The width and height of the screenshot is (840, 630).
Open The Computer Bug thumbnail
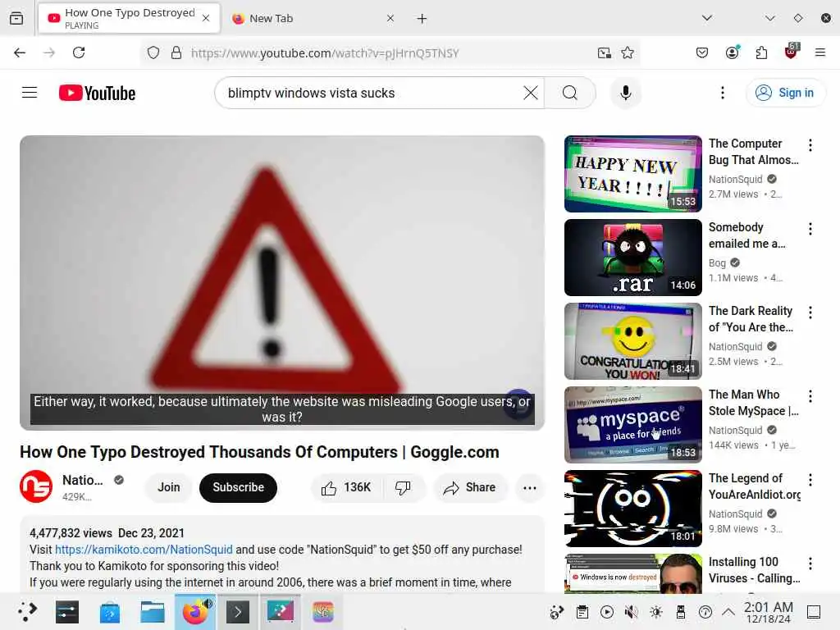tap(633, 174)
